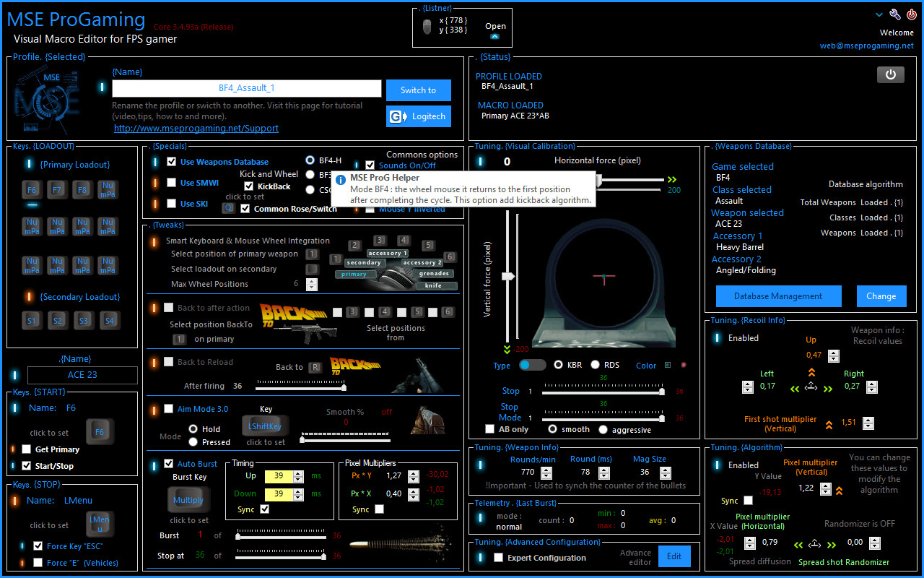Screen dimensions: 924x578
Task: Click the Stop slider in Visual Calibration
Action: (x=603, y=392)
